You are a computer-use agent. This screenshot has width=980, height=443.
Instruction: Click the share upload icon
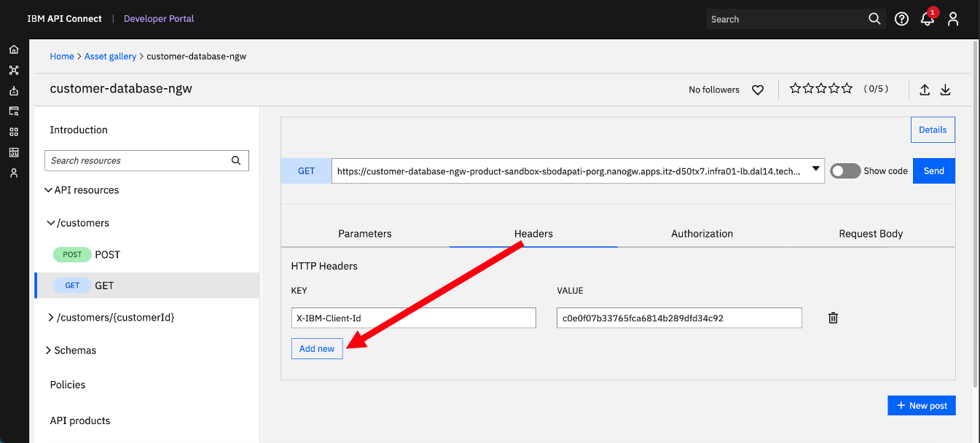(925, 90)
